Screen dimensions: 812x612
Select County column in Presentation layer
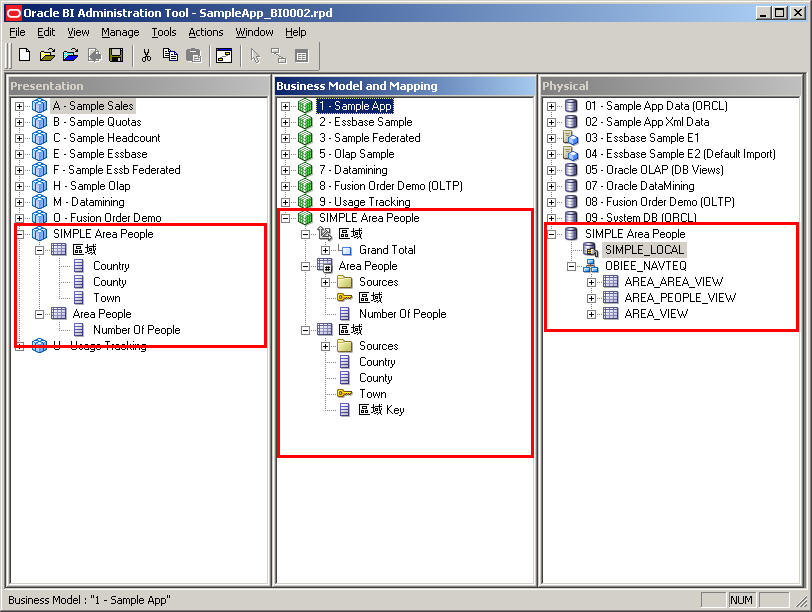pyautogui.click(x=109, y=282)
